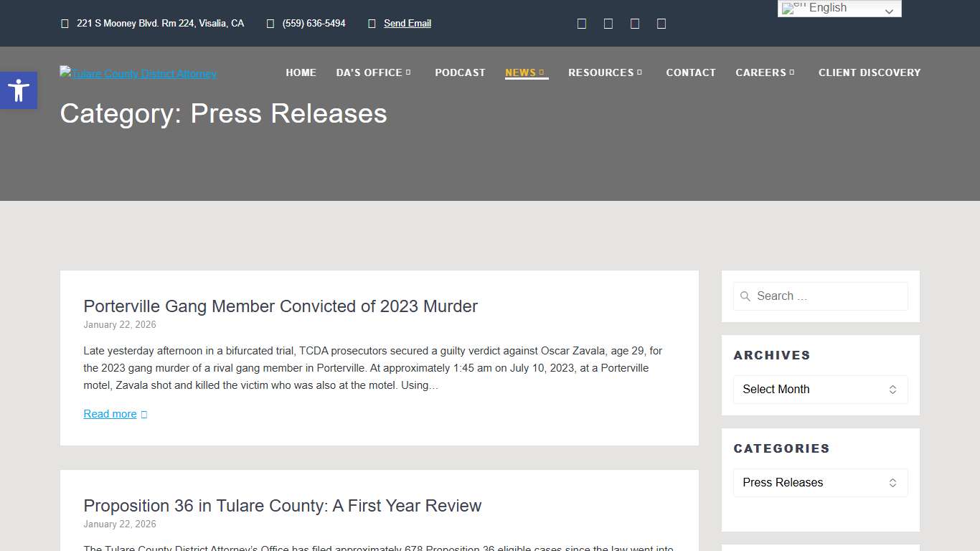Read more about the Porterville gang member conviction

pyautogui.click(x=110, y=413)
